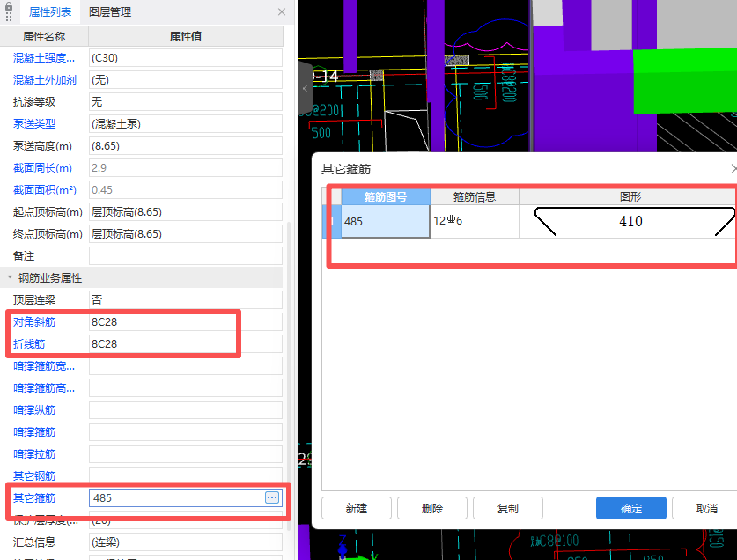
Task: Select the 485 stirrup number cell
Action: coord(386,222)
